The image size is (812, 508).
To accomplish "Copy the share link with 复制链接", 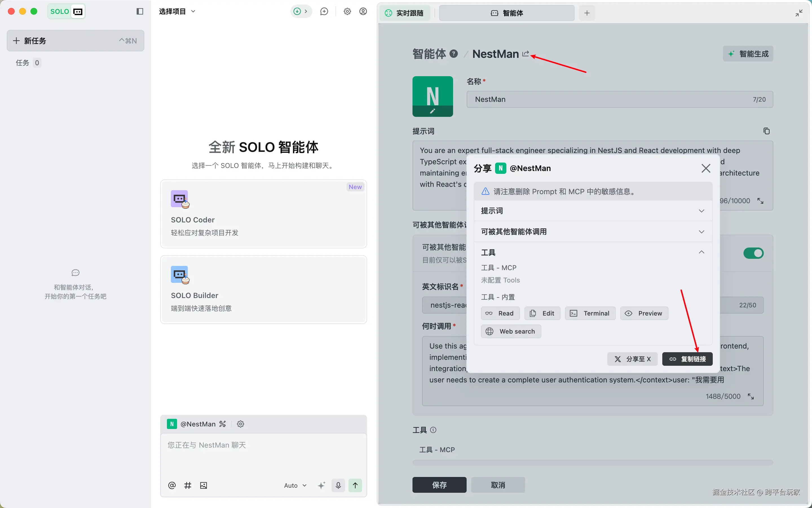I will 687,359.
